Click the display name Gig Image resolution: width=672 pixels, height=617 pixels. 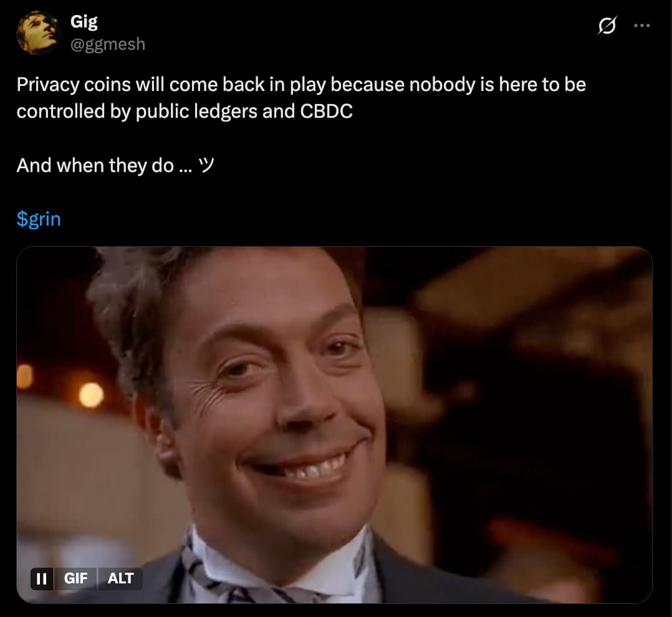click(84, 21)
